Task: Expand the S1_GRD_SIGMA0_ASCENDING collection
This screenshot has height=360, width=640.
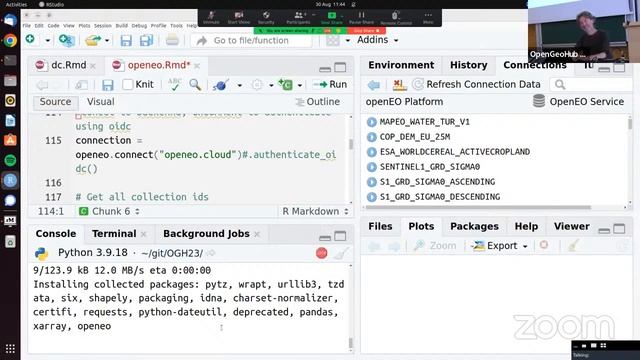Action: tap(371, 182)
